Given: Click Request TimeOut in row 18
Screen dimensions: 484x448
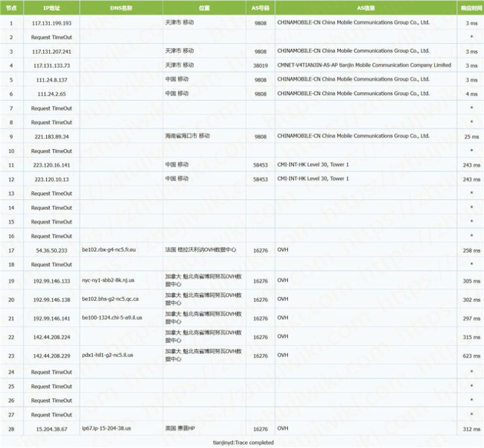Looking at the screenshot, I should pos(52,265).
